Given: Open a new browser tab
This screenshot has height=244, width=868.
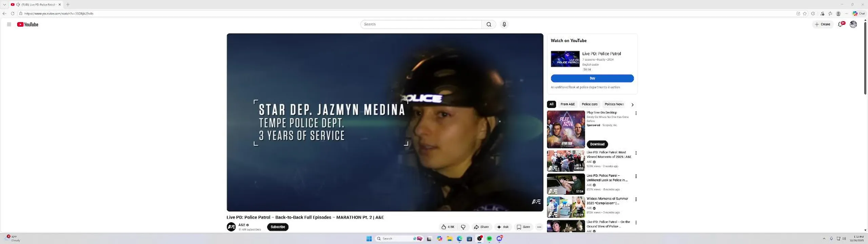Looking at the screenshot, I should pyautogui.click(x=68, y=4).
